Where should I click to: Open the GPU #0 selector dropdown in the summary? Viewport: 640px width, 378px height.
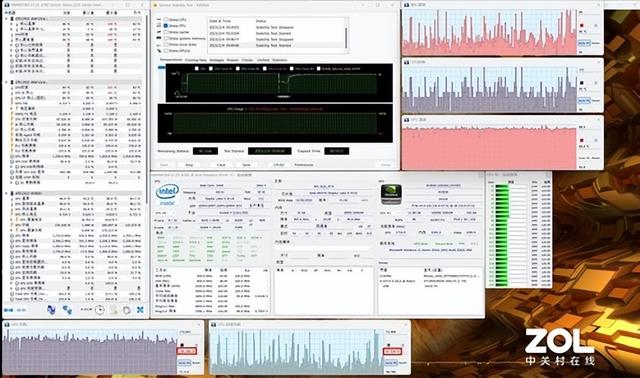391,213
